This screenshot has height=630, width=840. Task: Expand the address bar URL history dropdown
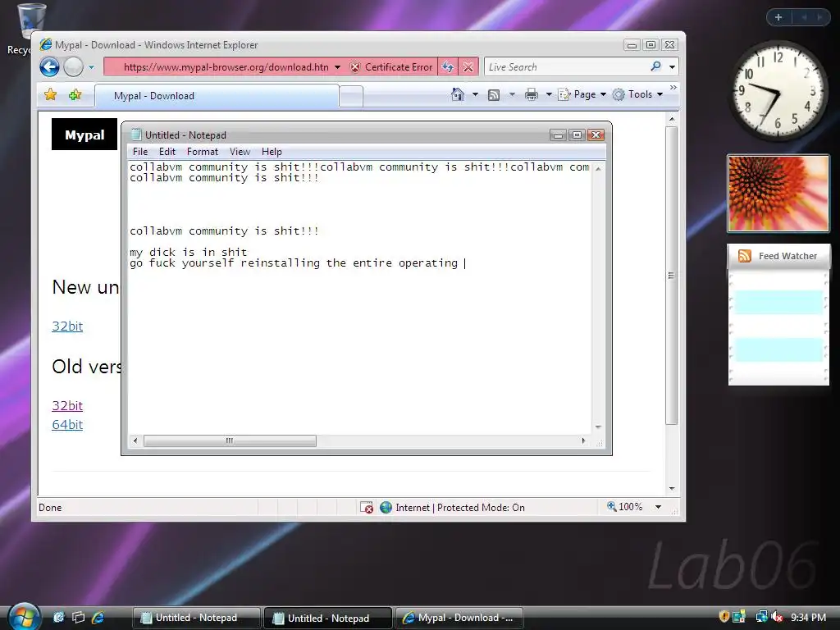[337, 67]
